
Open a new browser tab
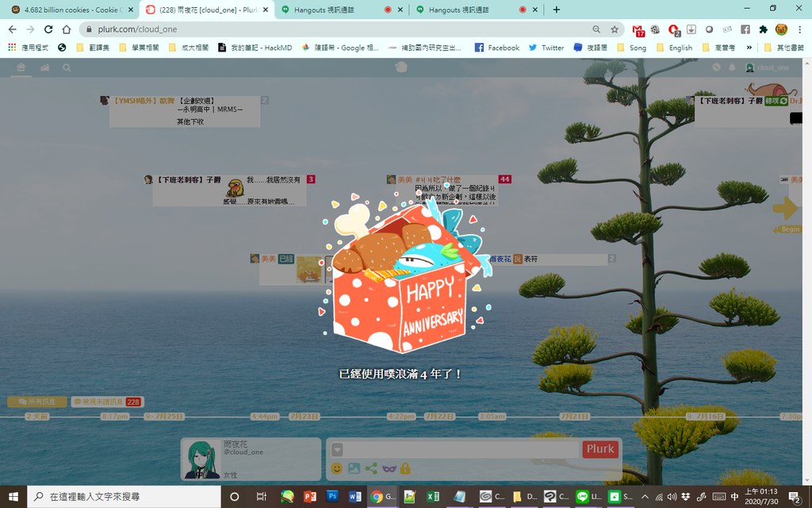tap(556, 10)
